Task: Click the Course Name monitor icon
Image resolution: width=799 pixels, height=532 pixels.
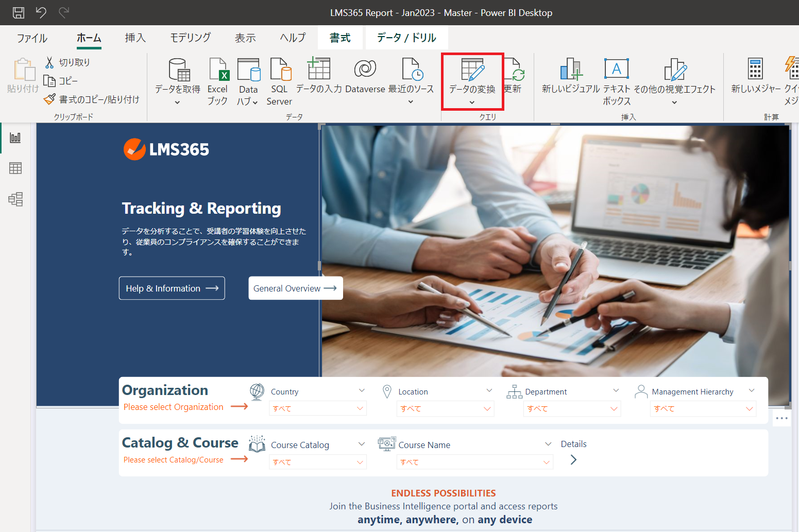Action: tap(387, 443)
